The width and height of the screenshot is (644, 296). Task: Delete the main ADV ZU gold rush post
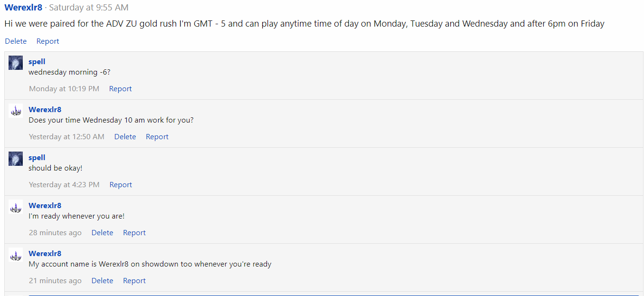[16, 41]
